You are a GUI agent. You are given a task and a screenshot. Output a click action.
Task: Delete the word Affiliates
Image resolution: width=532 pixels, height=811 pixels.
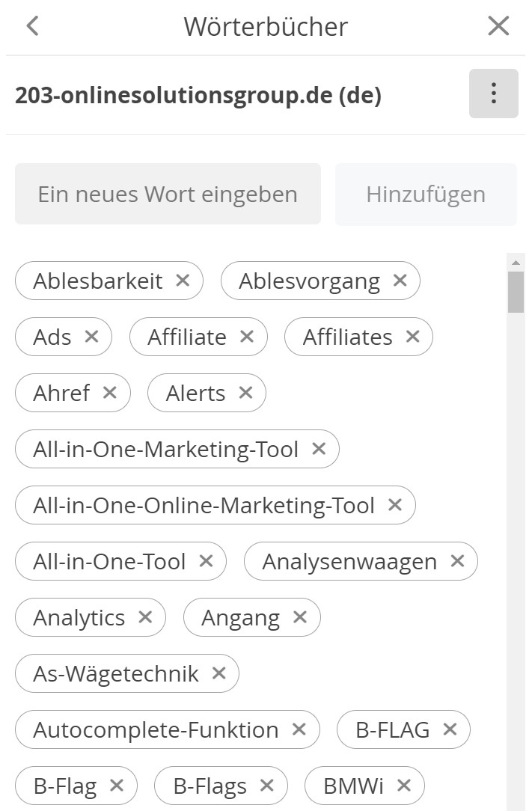[x=412, y=337]
